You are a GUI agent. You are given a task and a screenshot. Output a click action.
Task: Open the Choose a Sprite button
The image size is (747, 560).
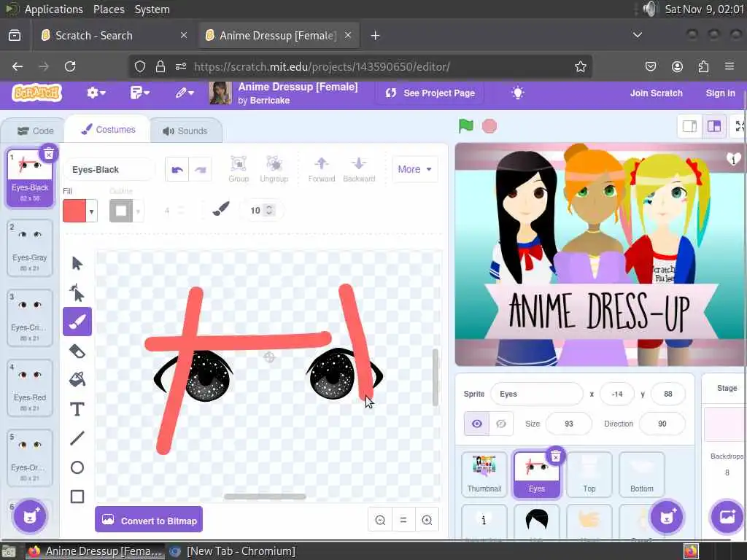pos(667,517)
